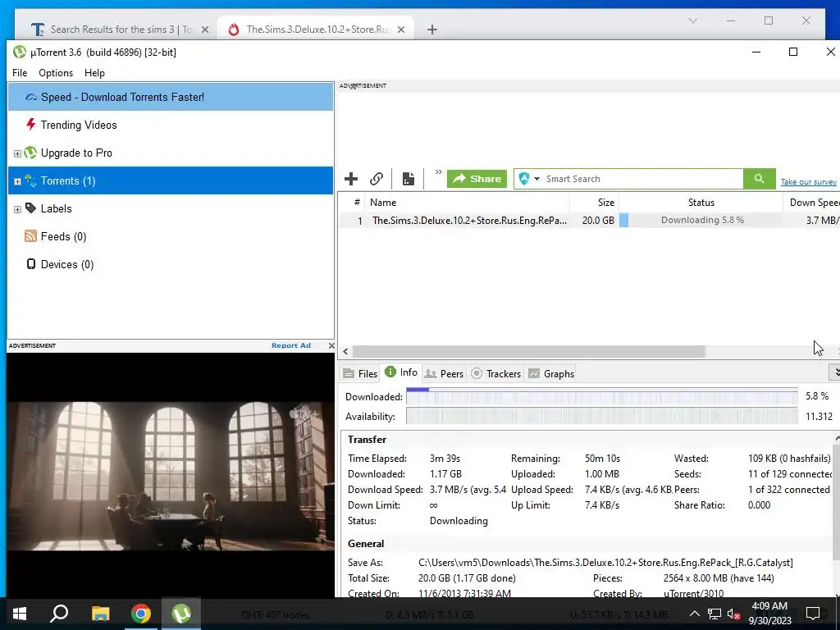Switch to the Graphs tab
This screenshot has height=630, width=840.
click(x=551, y=373)
